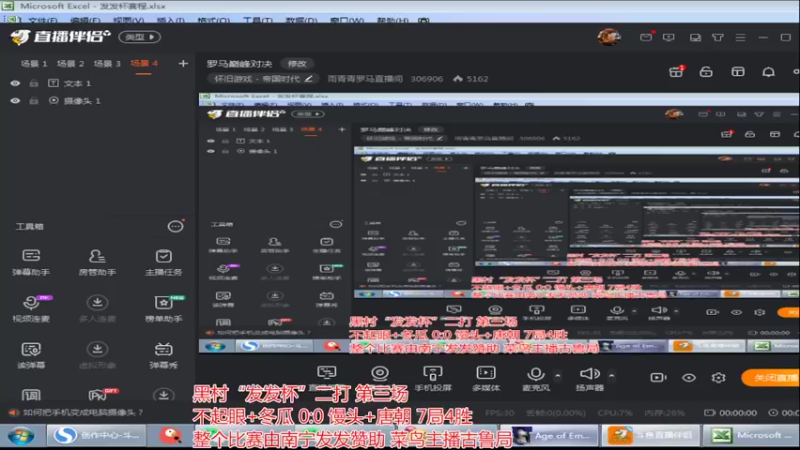Click the streamer avatar picture
The image size is (800, 450).
tap(609, 37)
